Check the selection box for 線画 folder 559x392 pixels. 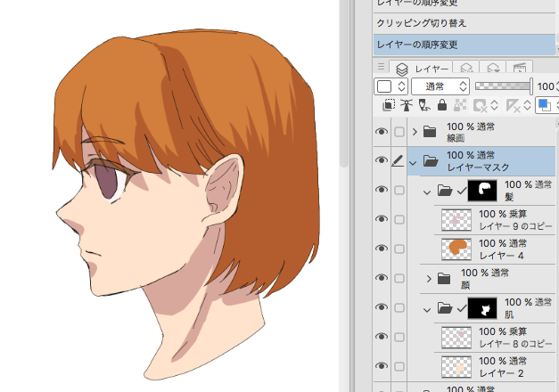click(x=399, y=132)
